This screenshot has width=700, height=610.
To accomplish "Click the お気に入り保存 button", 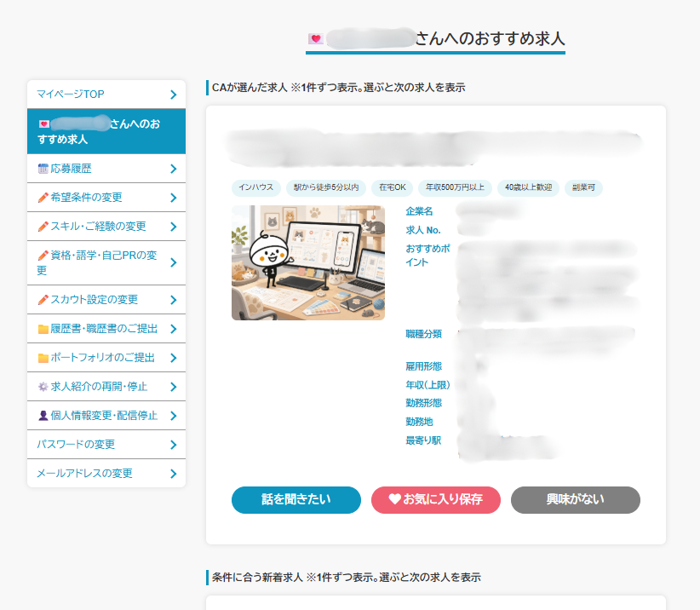I will tap(436, 500).
